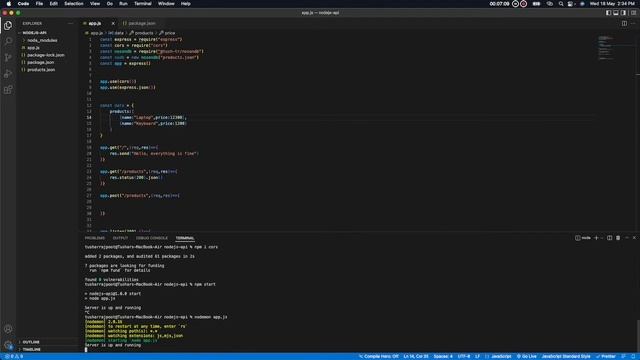Open the Run and Debug view
640x360 pixels.
coord(8,74)
